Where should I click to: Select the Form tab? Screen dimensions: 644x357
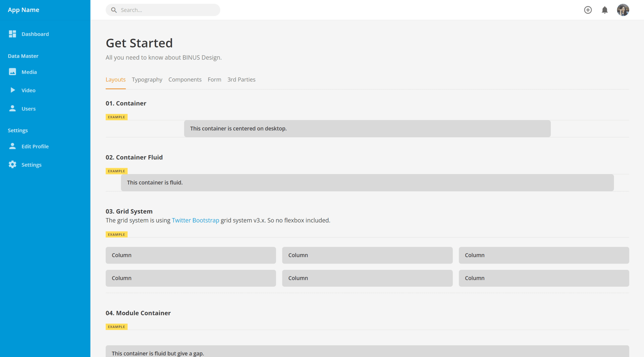[214, 80]
